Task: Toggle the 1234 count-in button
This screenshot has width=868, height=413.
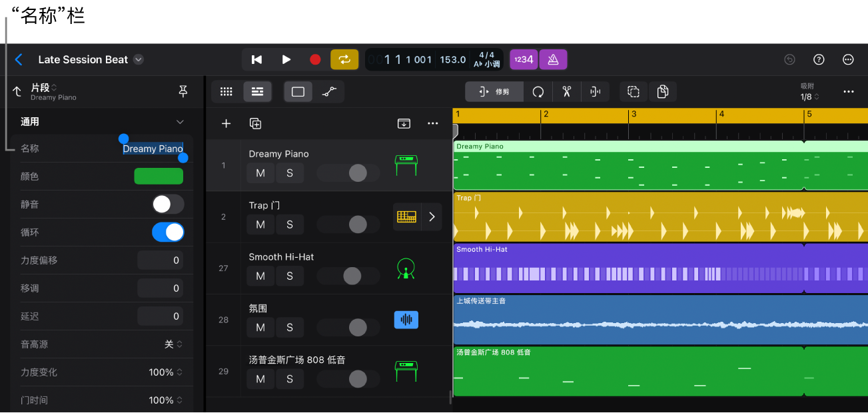Action: (524, 59)
